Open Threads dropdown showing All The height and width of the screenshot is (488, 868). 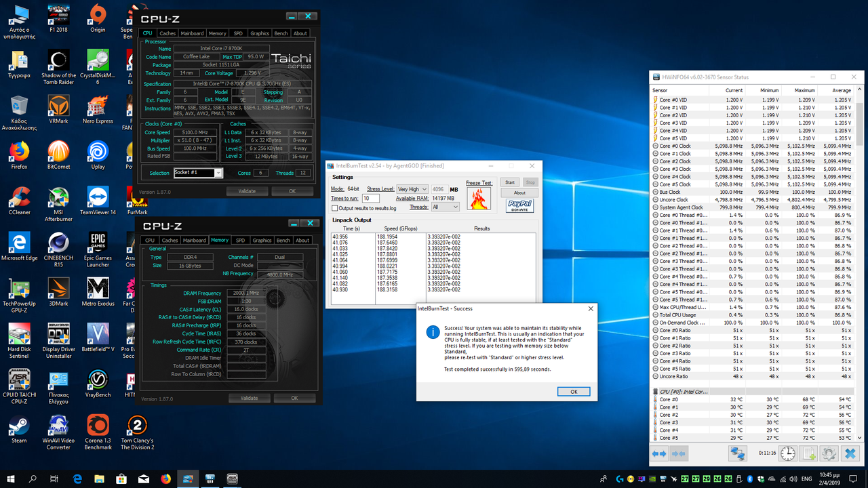[445, 207]
